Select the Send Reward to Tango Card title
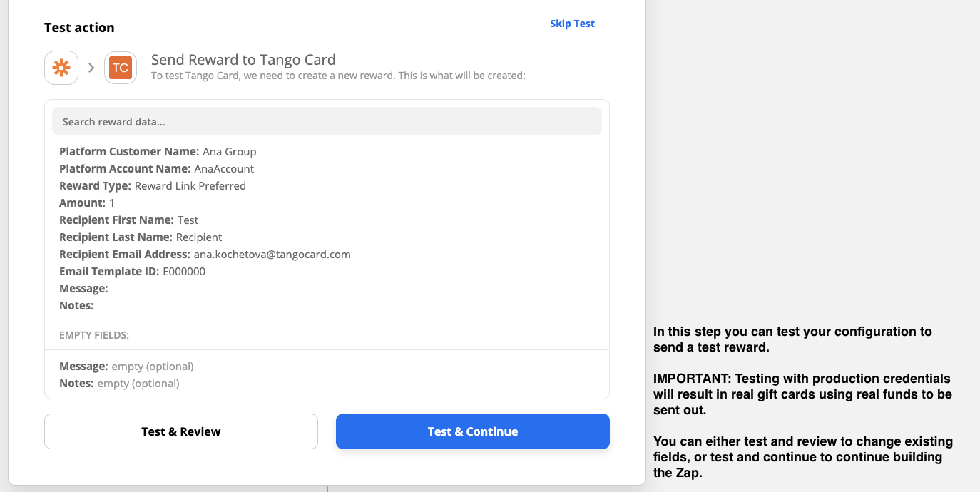The height and width of the screenshot is (492, 980). 243,59
